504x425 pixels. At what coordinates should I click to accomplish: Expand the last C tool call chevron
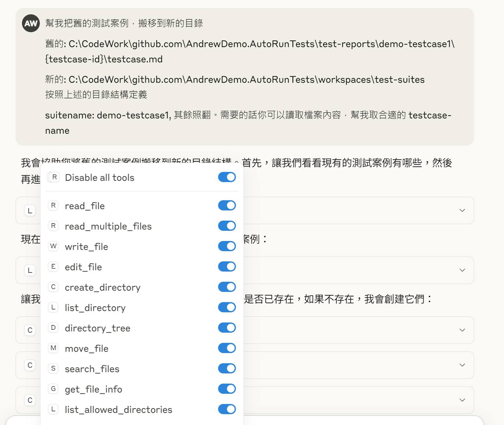[x=462, y=400]
